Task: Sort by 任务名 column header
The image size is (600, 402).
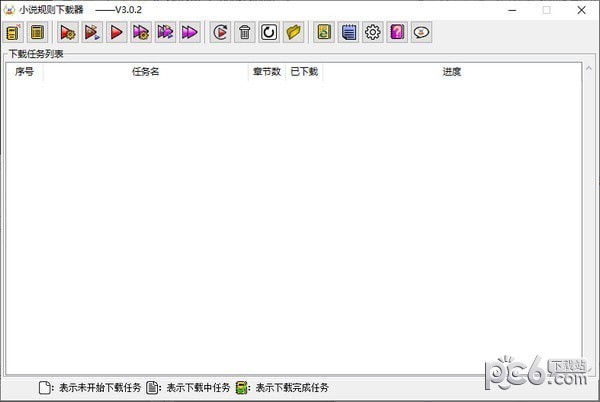Action: tap(145, 72)
